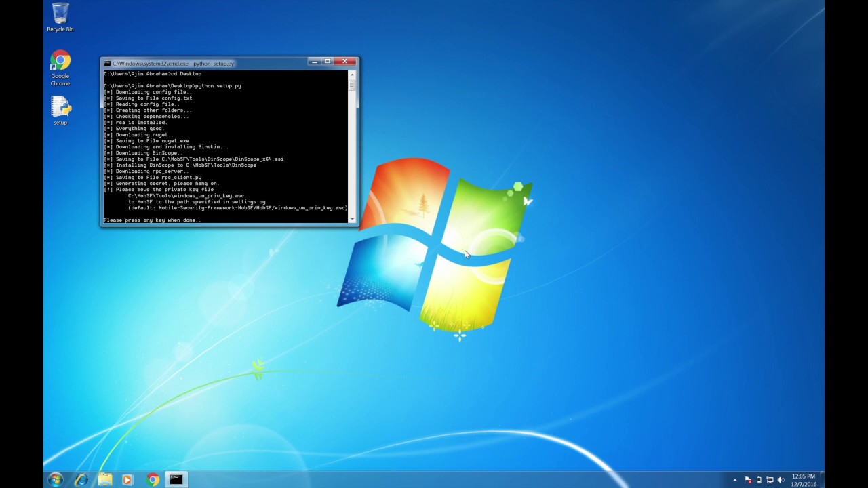Click the Show desktop strip beside the clock

[821, 479]
